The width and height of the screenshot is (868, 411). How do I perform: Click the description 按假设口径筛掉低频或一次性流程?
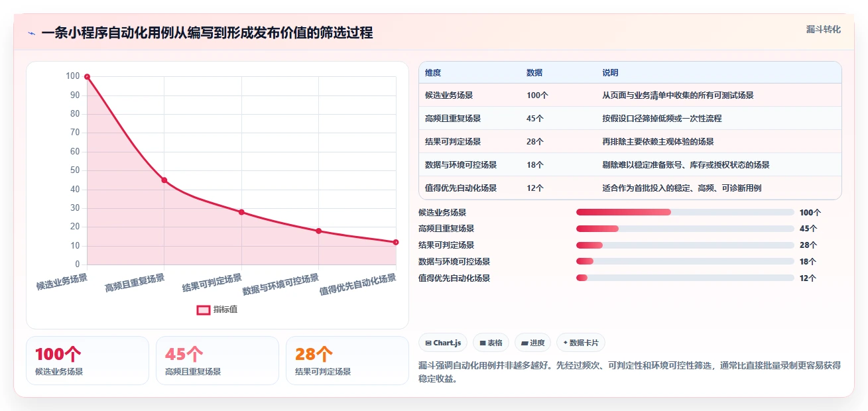[x=662, y=119]
